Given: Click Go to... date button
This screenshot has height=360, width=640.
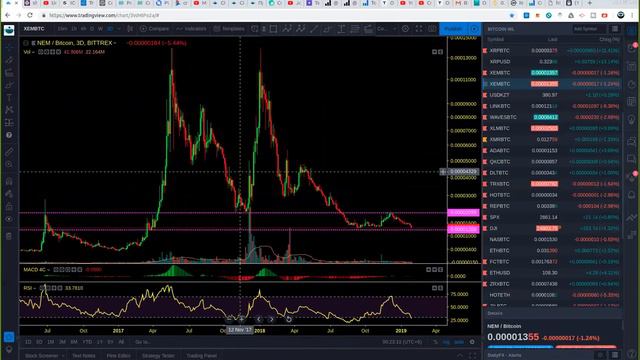Looking at the screenshot, I should (x=142, y=342).
